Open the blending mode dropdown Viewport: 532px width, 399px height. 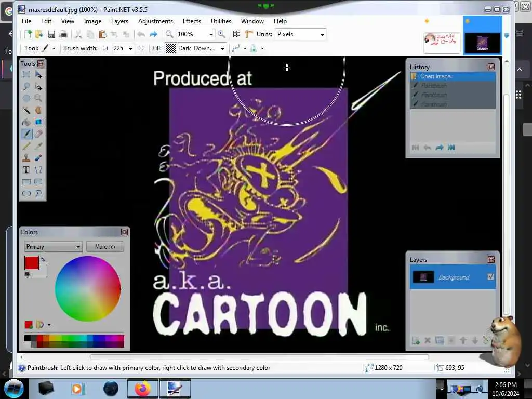click(262, 48)
